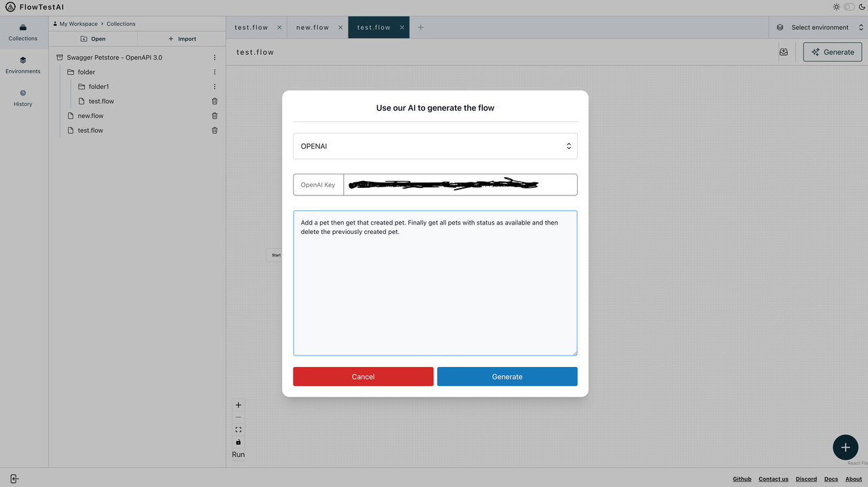Delete root-level test.flow file

[215, 130]
